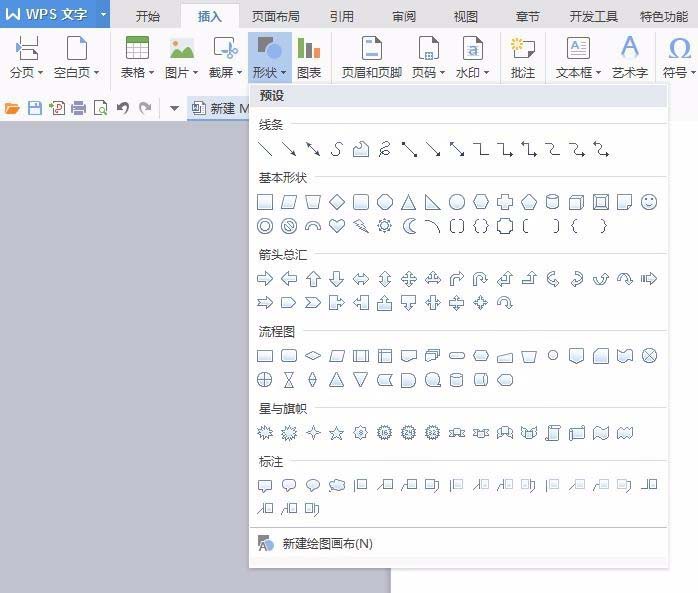Pick the crescent moon shape
The height and width of the screenshot is (593, 698).
point(409,226)
